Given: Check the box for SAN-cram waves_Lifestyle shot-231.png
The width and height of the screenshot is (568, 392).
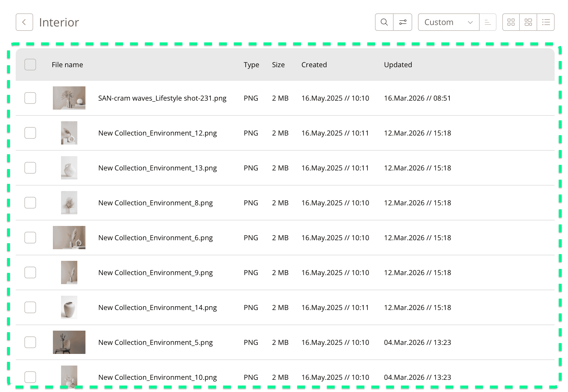Looking at the screenshot, I should (x=30, y=98).
